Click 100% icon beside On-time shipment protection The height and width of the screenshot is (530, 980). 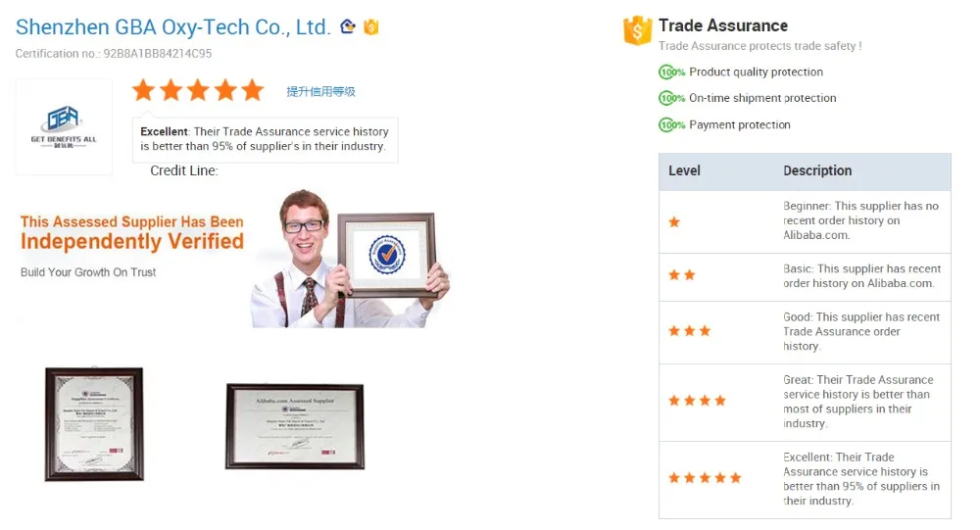[x=672, y=98]
